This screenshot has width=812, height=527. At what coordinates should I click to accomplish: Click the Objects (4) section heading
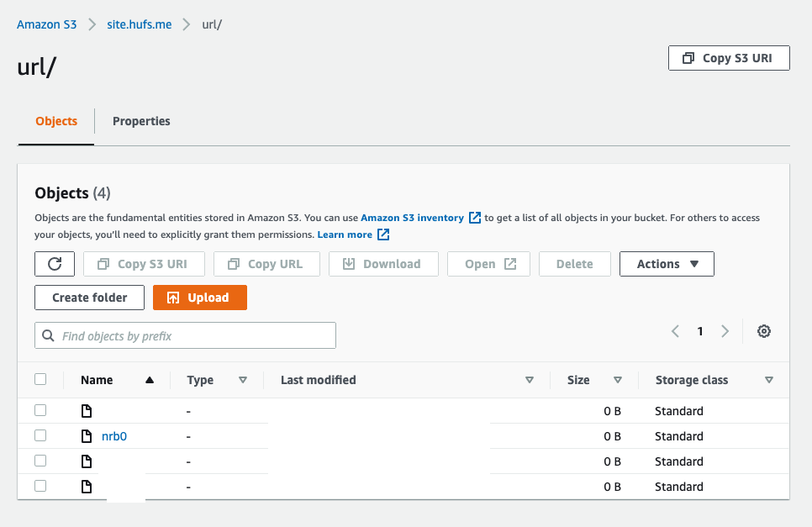pos(72,193)
